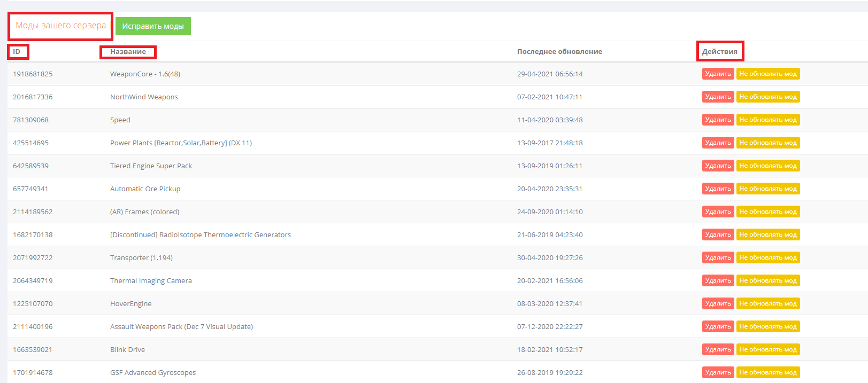868x383 pixels.
Task: Select update date 07-12-2020 22:22:27
Action: [x=550, y=327]
